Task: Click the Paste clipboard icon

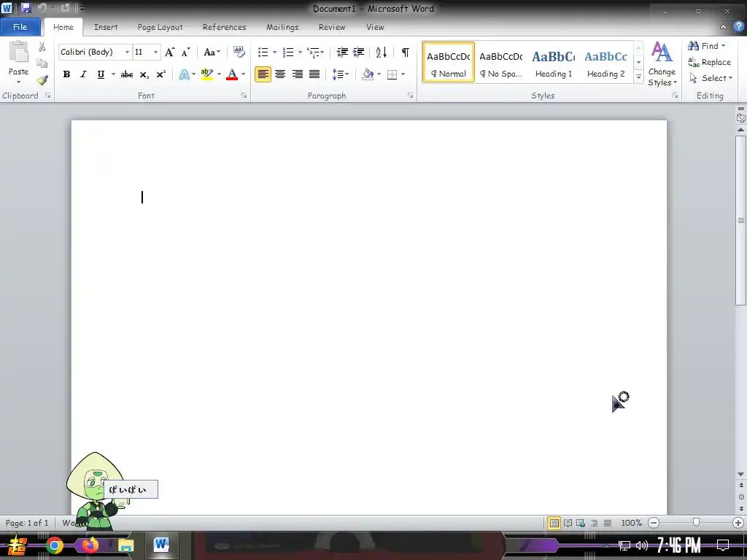Action: 18,52
